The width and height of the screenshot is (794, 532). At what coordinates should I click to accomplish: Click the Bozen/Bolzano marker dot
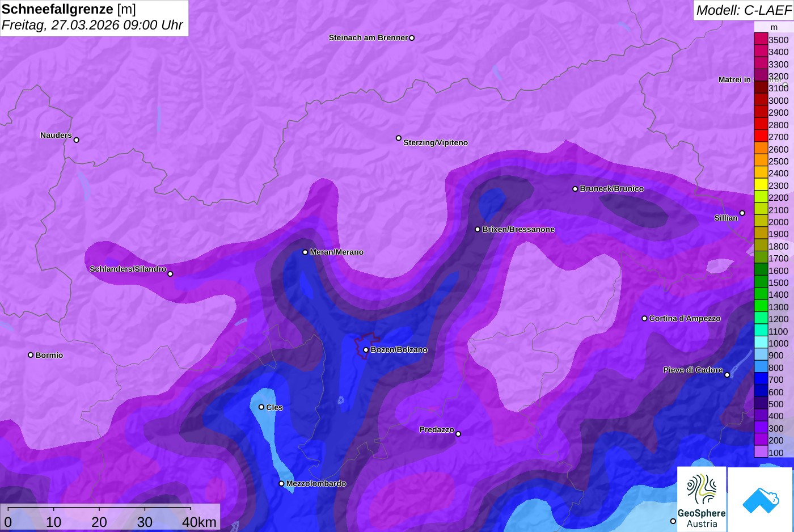point(366,350)
